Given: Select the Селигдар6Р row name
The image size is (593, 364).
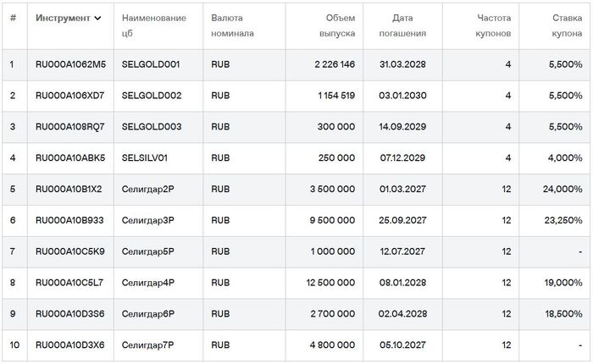Looking at the screenshot, I should coord(148,314).
